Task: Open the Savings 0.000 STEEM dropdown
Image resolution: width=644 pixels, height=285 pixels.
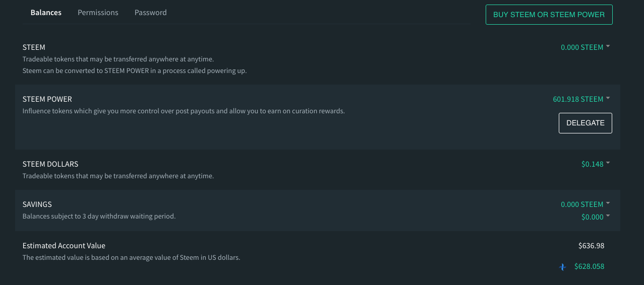Action: pos(585,204)
